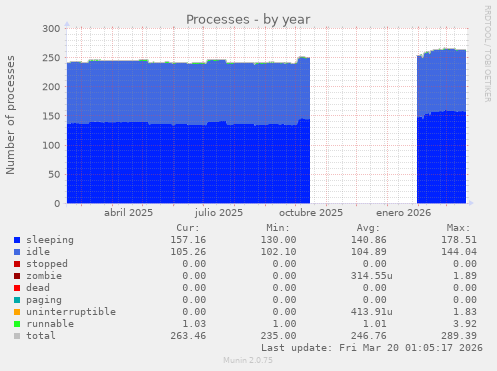
Task: Click the 'Min:' column header
Action: pyautogui.click(x=278, y=228)
